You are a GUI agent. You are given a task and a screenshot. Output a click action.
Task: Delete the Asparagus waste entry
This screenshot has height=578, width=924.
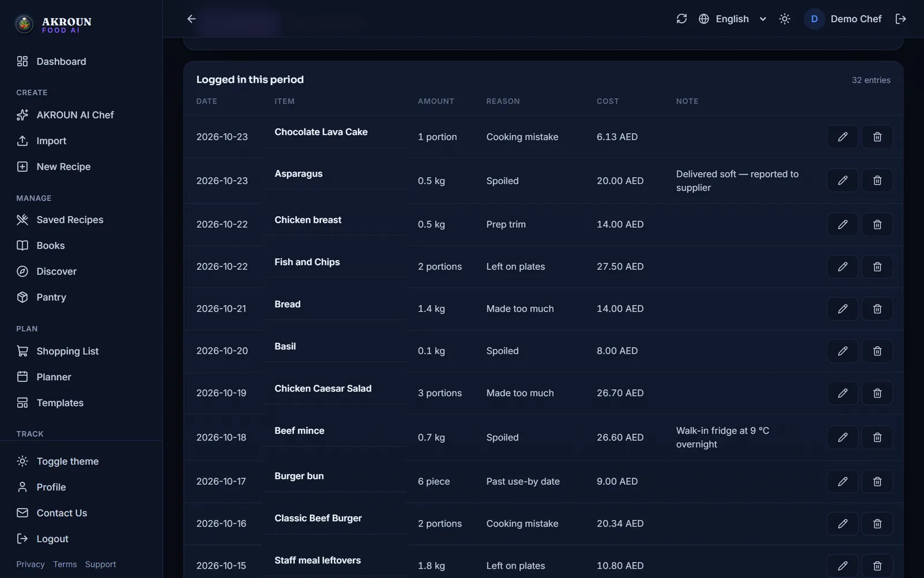point(877,180)
